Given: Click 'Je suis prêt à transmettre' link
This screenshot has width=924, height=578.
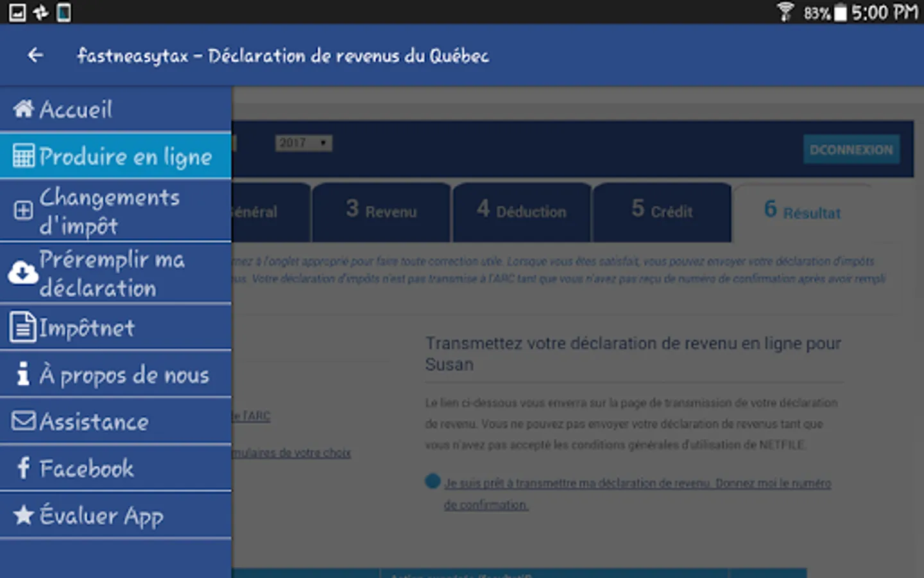Looking at the screenshot, I should [x=637, y=493].
